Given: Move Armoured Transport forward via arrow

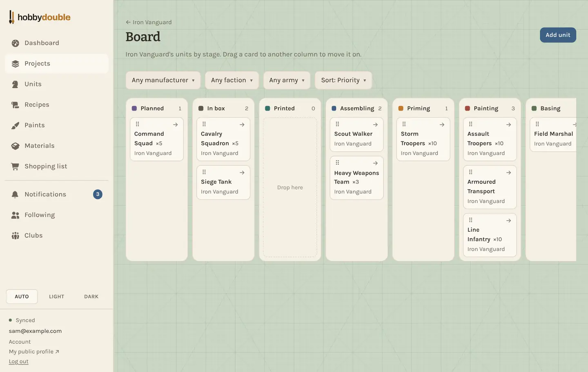Looking at the screenshot, I should click(x=508, y=173).
